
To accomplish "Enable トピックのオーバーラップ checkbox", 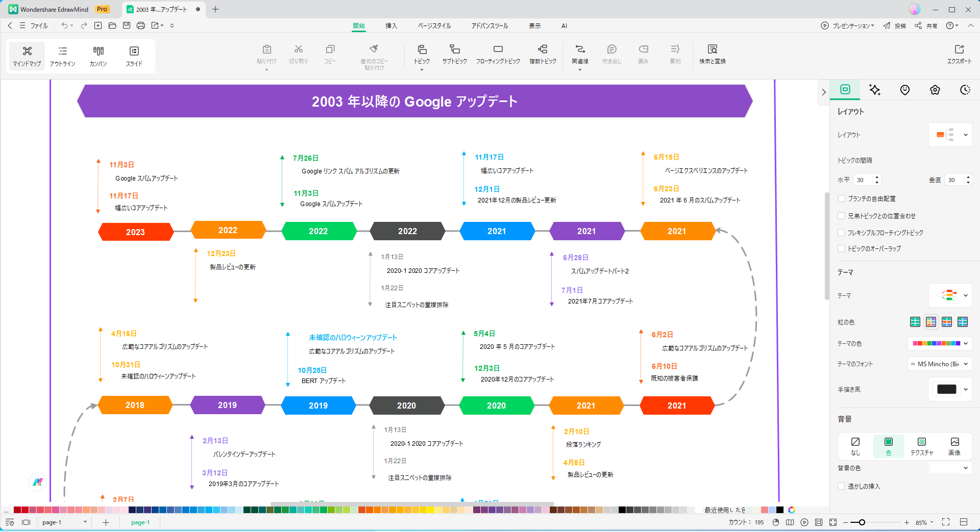I will 841,248.
